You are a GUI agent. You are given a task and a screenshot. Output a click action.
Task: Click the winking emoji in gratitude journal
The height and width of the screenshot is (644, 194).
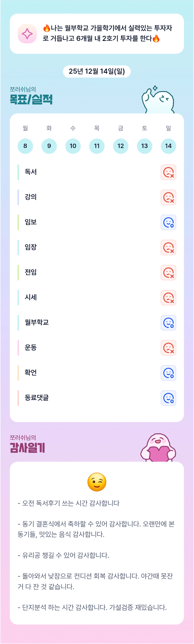(x=97, y=482)
